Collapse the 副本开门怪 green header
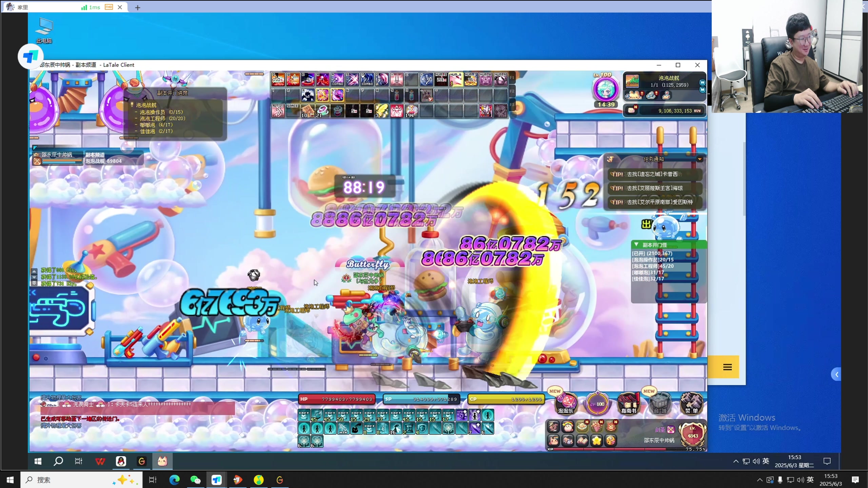This screenshot has width=868, height=488. pyautogui.click(x=669, y=245)
